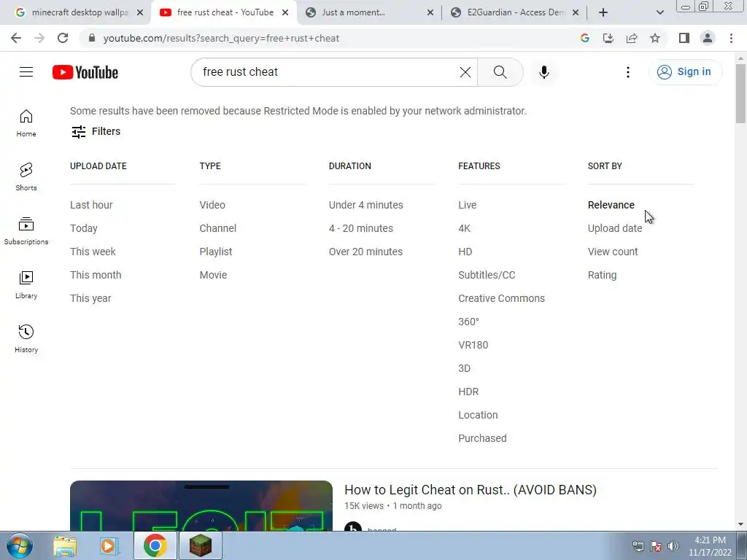
Task: Filter by Last hour upload date
Action: (x=91, y=205)
